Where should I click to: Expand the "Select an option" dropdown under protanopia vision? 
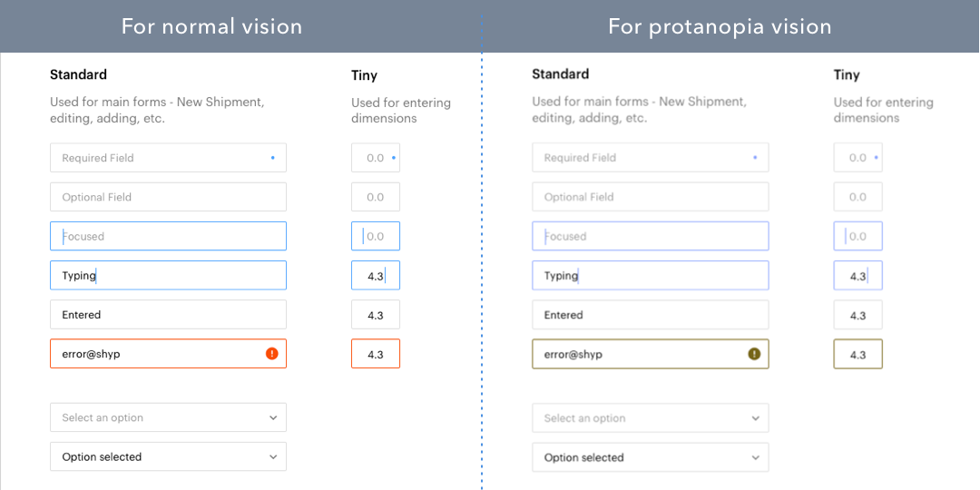(650, 418)
